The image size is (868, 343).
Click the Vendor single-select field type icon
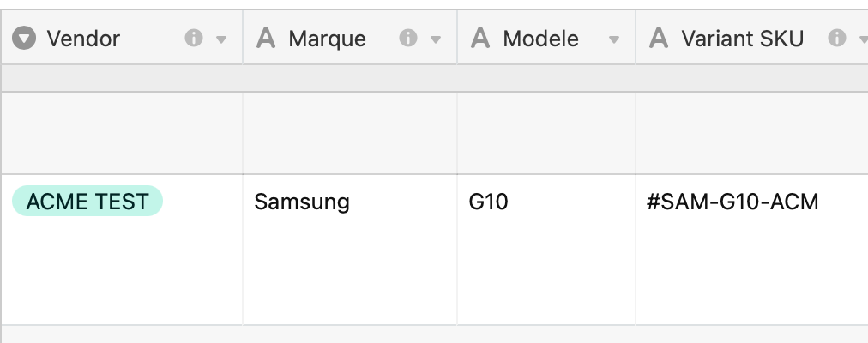(24, 39)
